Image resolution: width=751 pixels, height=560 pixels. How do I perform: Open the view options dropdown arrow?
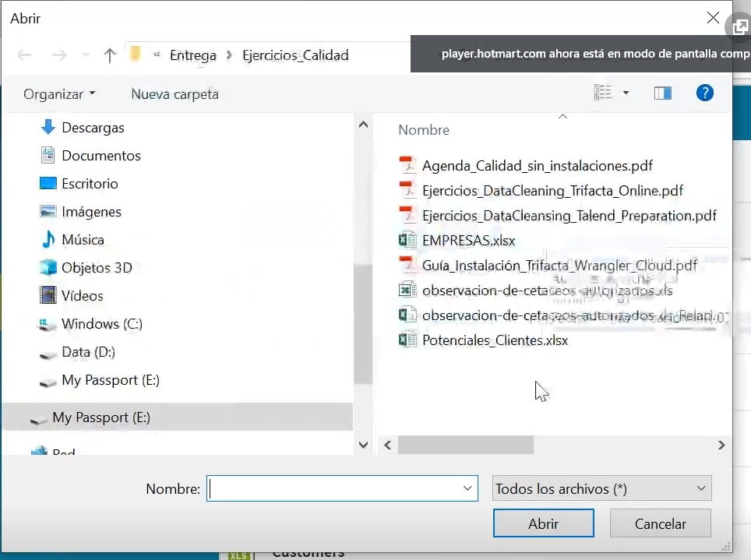[626, 93]
